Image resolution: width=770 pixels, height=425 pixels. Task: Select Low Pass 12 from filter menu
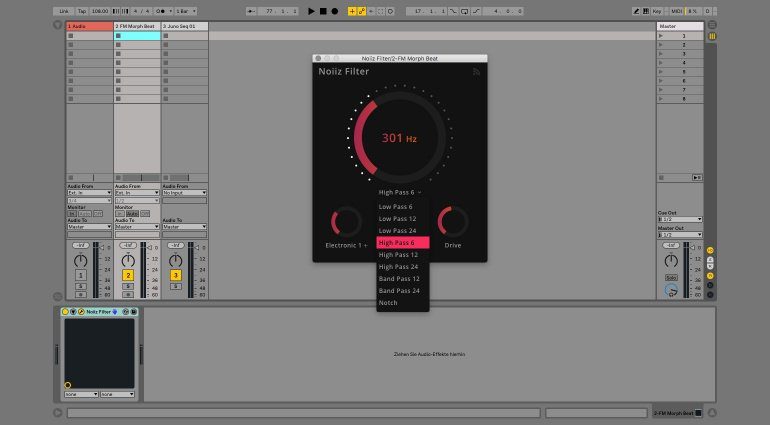403,219
